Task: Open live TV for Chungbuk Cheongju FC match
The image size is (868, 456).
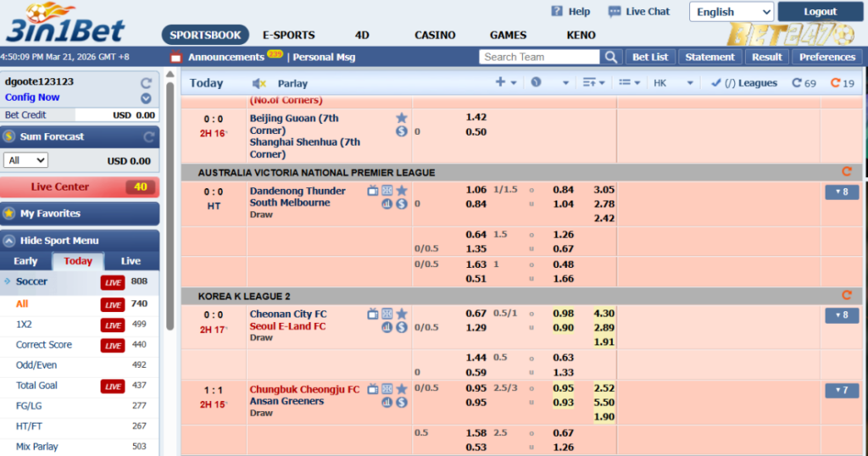Action: tap(373, 390)
